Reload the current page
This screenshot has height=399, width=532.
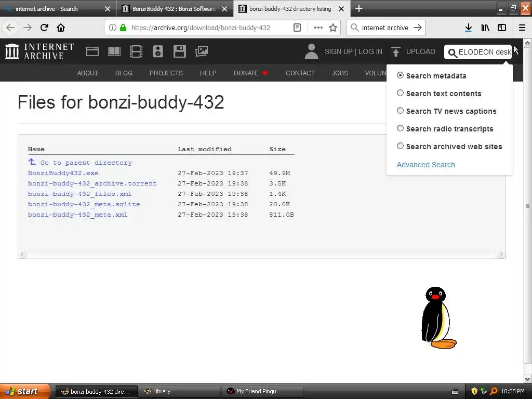point(44,28)
